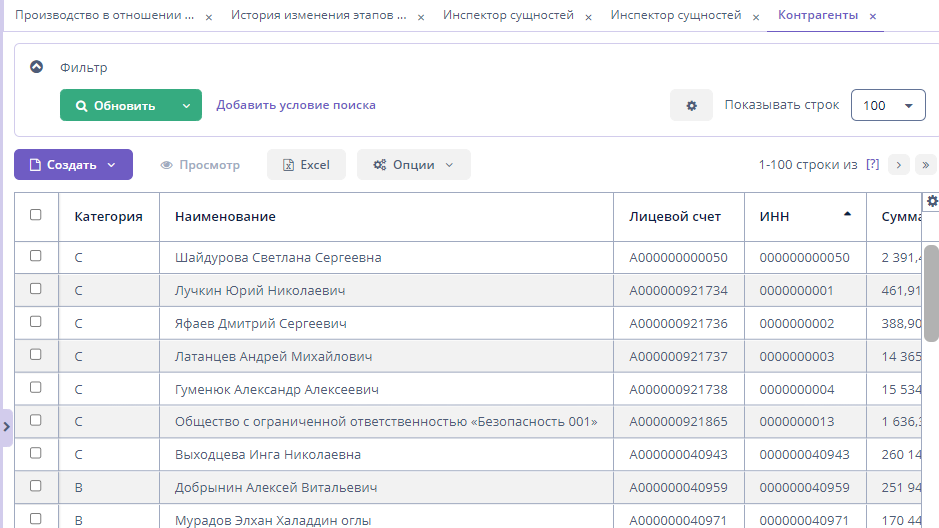
Task: Click the filter settings gear icon
Action: (x=691, y=105)
